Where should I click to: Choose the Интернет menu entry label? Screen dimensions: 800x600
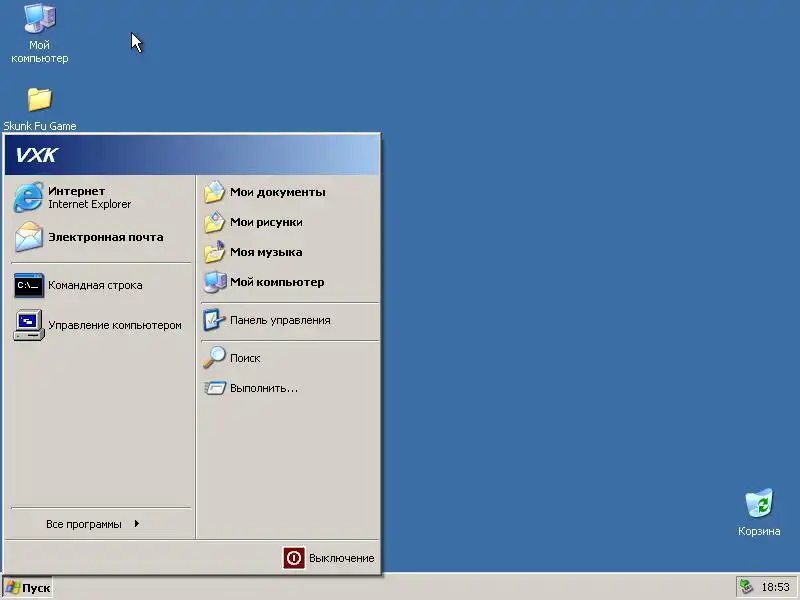tap(77, 191)
